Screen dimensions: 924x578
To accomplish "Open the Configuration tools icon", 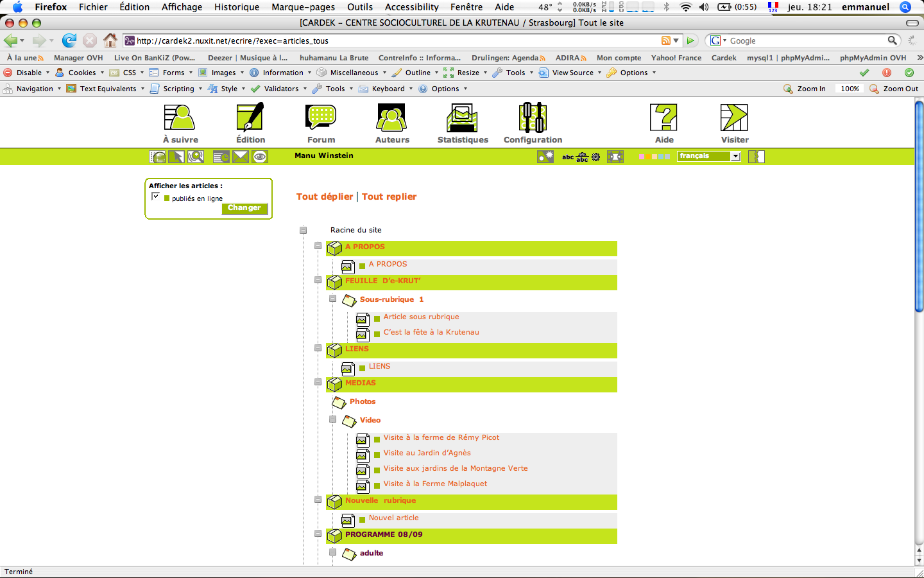I will click(x=533, y=118).
